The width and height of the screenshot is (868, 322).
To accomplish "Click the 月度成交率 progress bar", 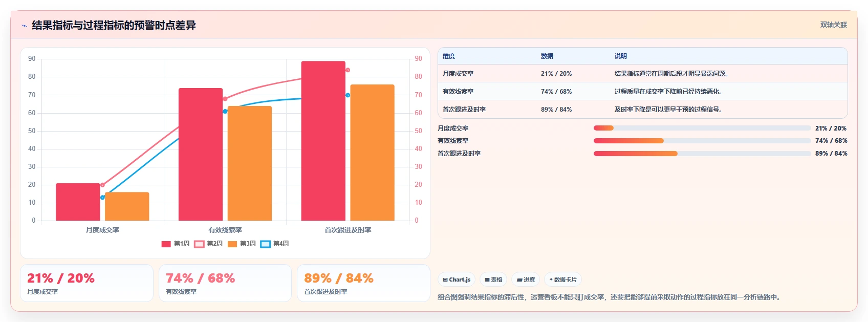I will (702, 128).
